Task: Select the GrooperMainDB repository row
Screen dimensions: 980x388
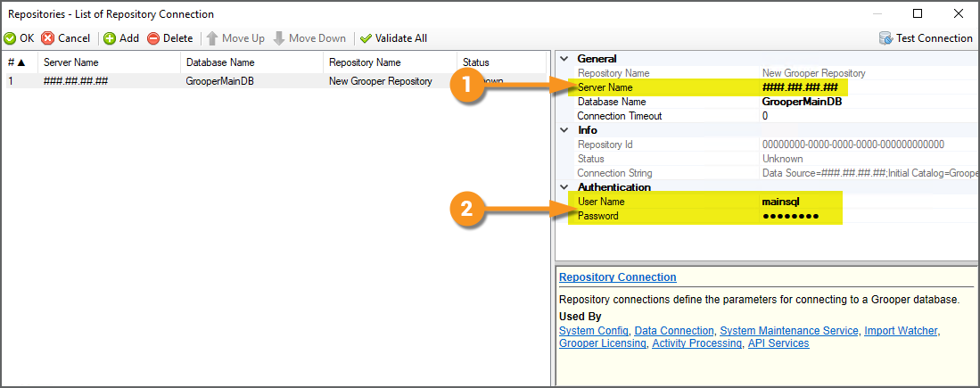Action: 219,81
